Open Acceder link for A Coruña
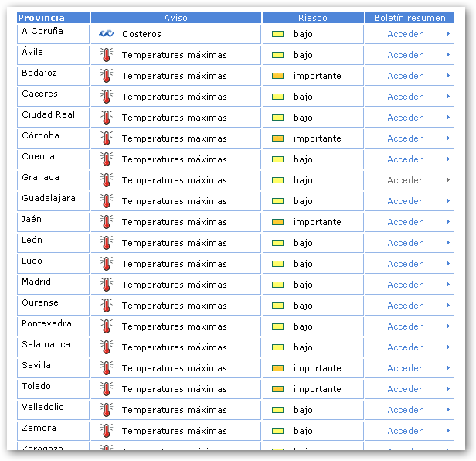The image size is (476, 461). [405, 34]
